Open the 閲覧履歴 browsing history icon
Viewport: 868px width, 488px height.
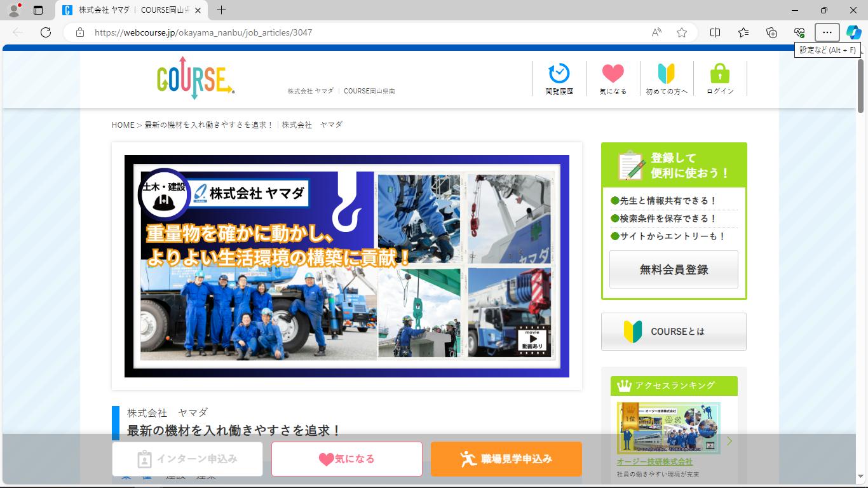[559, 79]
